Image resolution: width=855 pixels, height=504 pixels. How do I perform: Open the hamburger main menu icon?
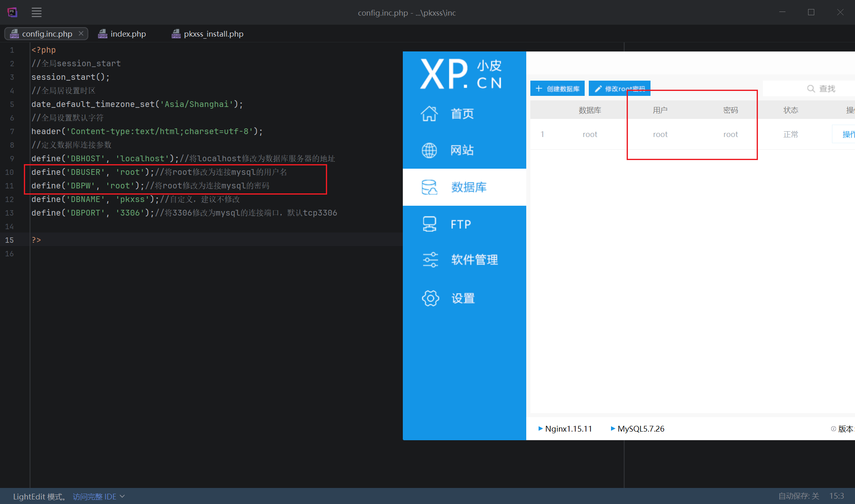pyautogui.click(x=37, y=12)
